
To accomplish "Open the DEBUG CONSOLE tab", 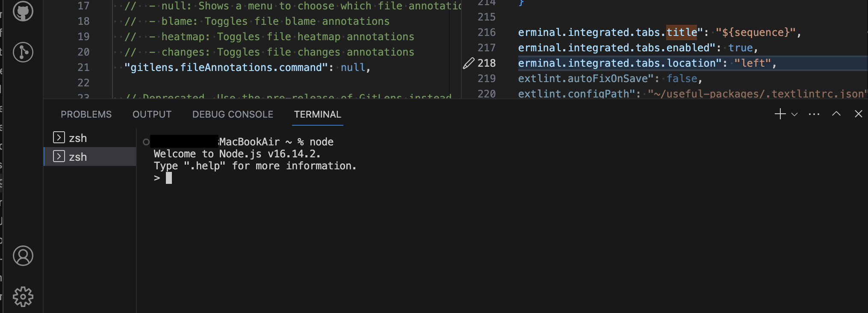I will pos(233,114).
